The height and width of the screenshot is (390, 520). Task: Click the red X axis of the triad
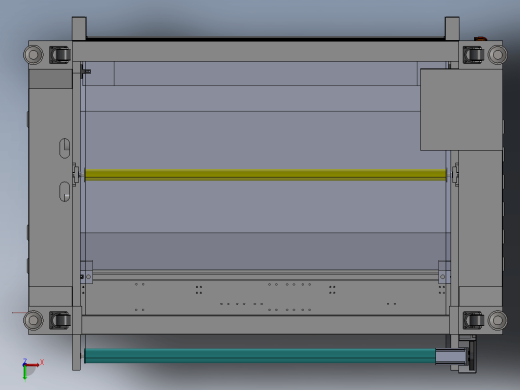pyautogui.click(x=33, y=365)
